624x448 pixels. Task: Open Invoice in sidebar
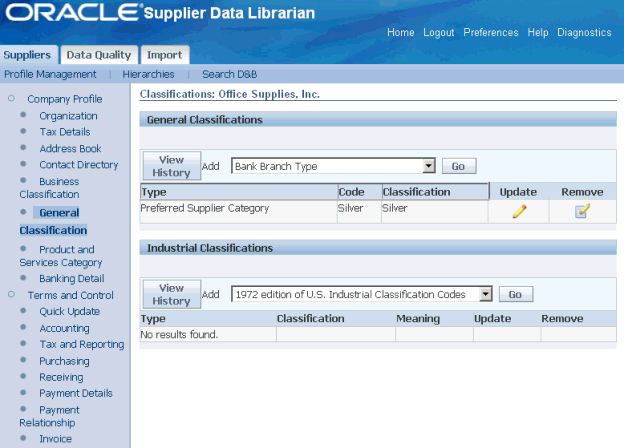point(56,439)
